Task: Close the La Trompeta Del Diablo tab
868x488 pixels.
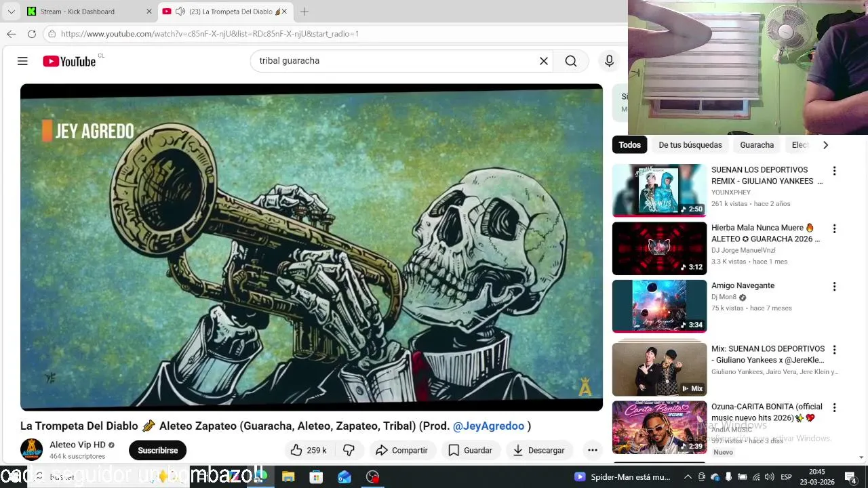Action: tap(285, 12)
